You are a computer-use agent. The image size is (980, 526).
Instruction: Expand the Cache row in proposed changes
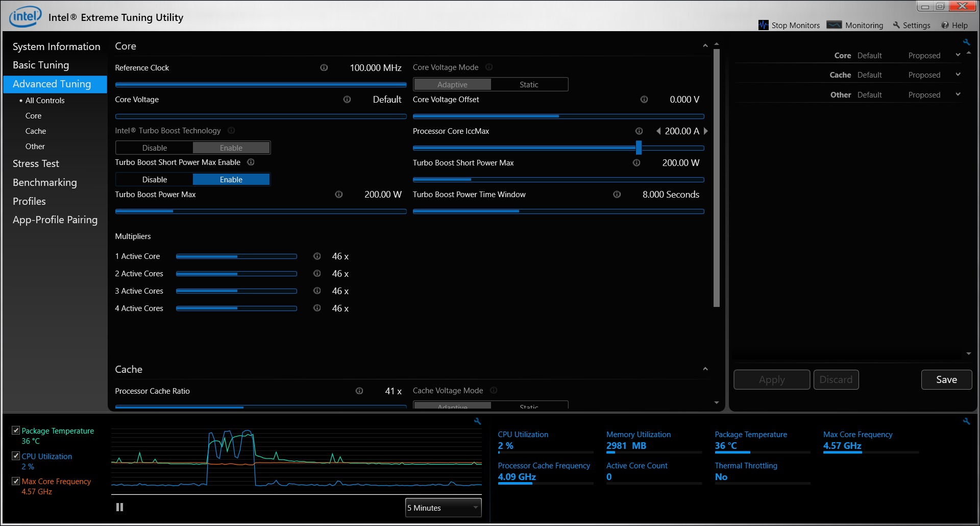[x=958, y=75]
